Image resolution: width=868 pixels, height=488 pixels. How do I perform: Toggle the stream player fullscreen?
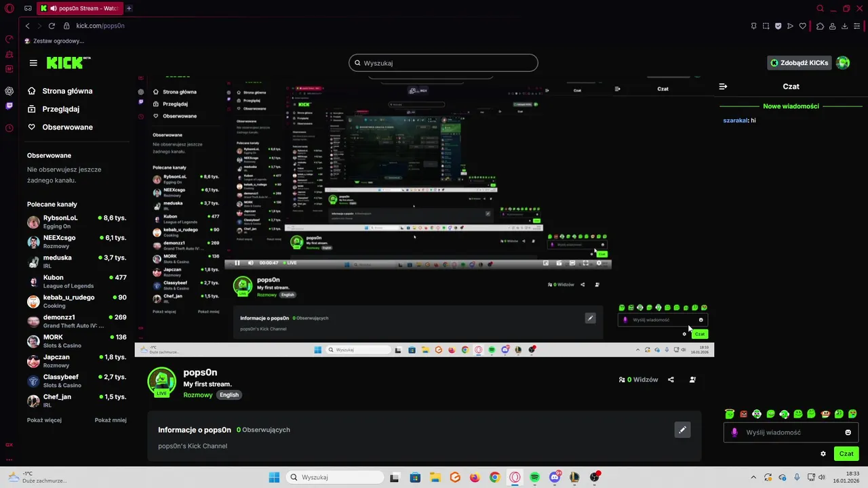[585, 263]
